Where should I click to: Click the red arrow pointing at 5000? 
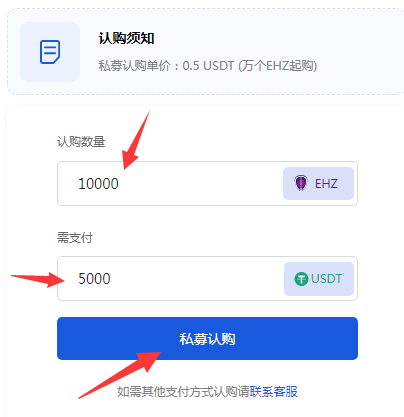[x=38, y=279]
